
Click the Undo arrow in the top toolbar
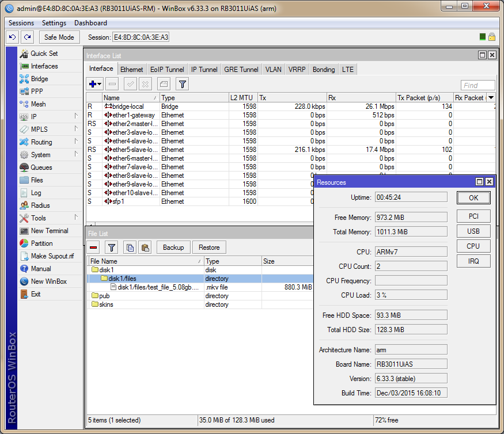coord(13,37)
